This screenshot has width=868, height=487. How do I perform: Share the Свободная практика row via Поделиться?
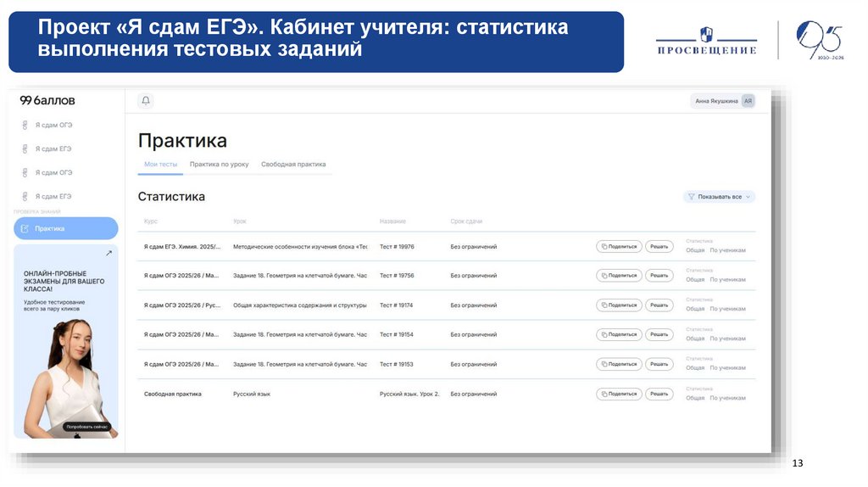coord(619,394)
